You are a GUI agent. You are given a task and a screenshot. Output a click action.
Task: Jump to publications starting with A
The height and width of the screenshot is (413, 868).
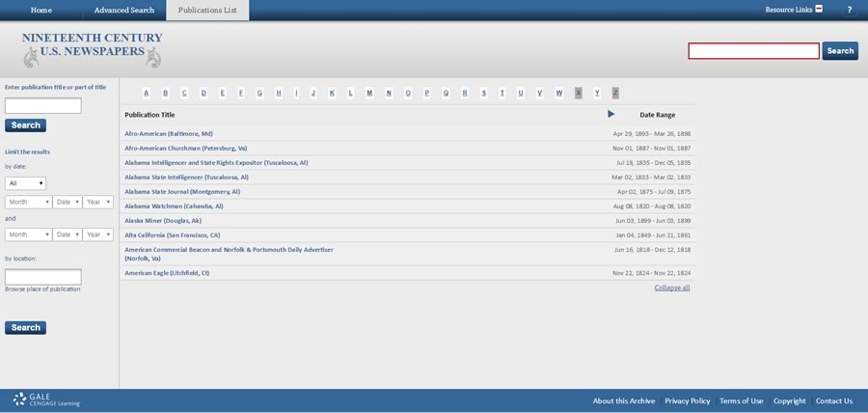pos(147,93)
